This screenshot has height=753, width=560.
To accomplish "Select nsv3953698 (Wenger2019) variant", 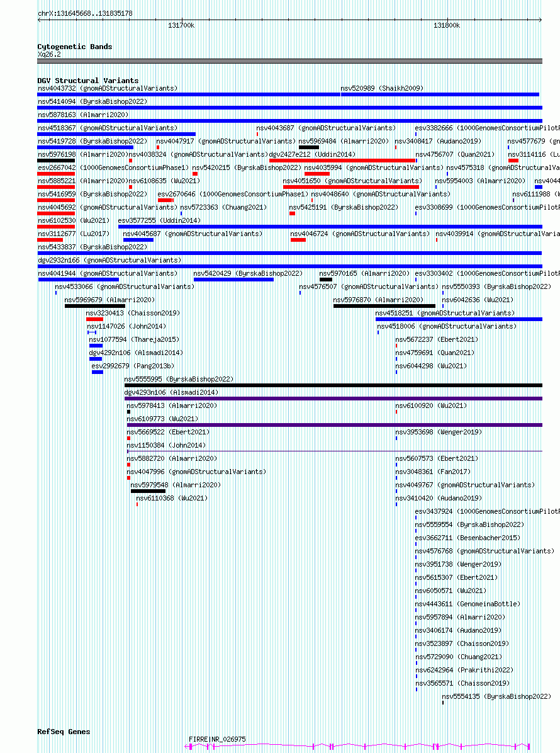I will pos(439,432).
